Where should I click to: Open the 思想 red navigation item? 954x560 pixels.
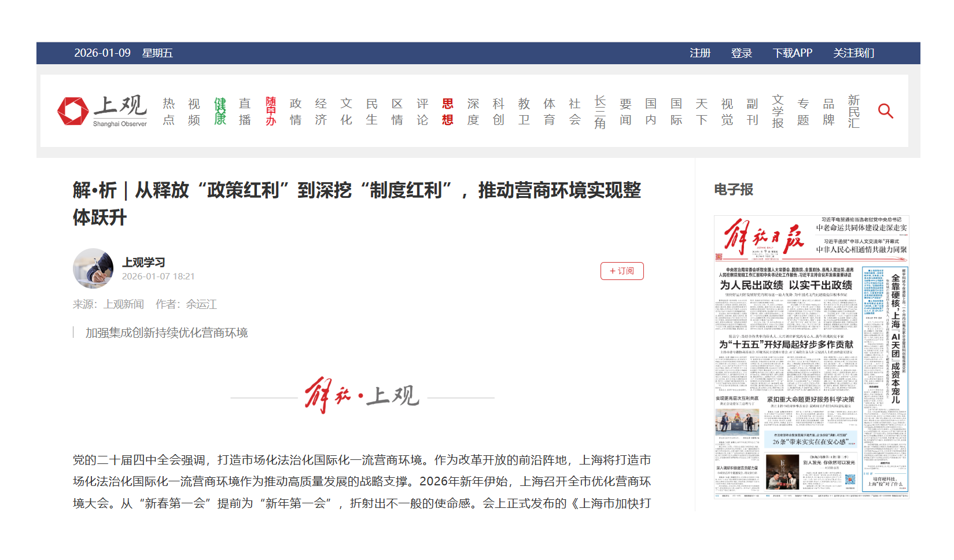tap(447, 111)
